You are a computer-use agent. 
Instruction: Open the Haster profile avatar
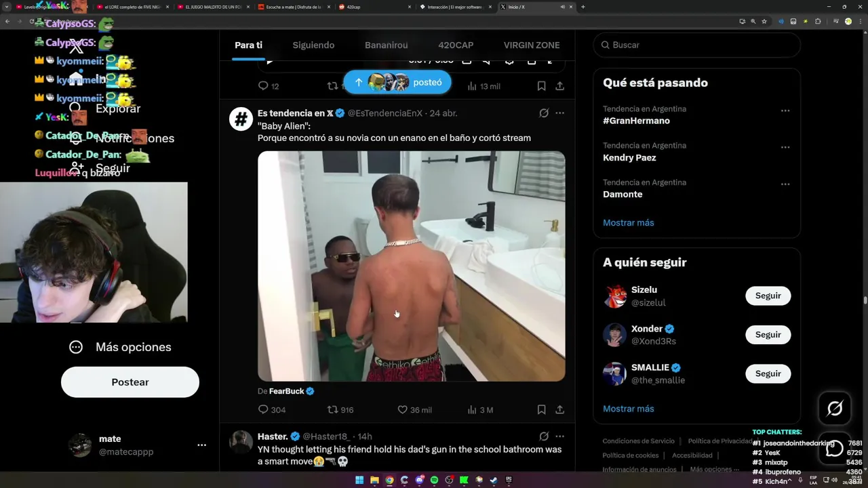pos(241,442)
